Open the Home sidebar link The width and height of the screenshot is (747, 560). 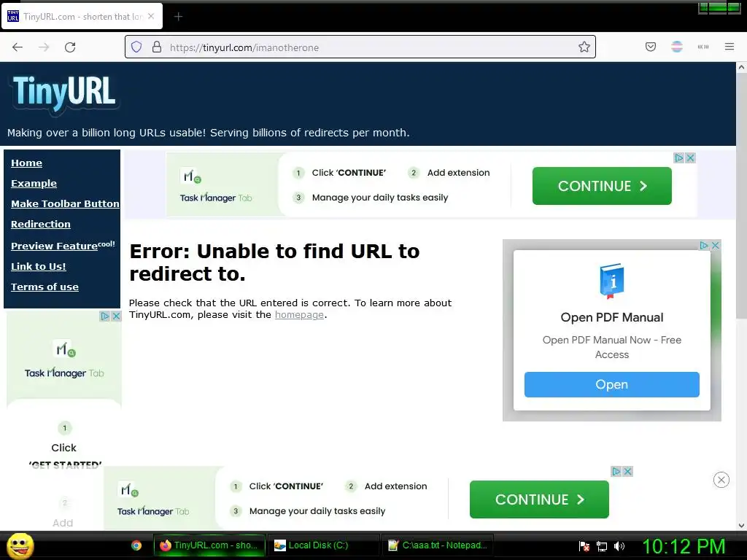coord(27,163)
